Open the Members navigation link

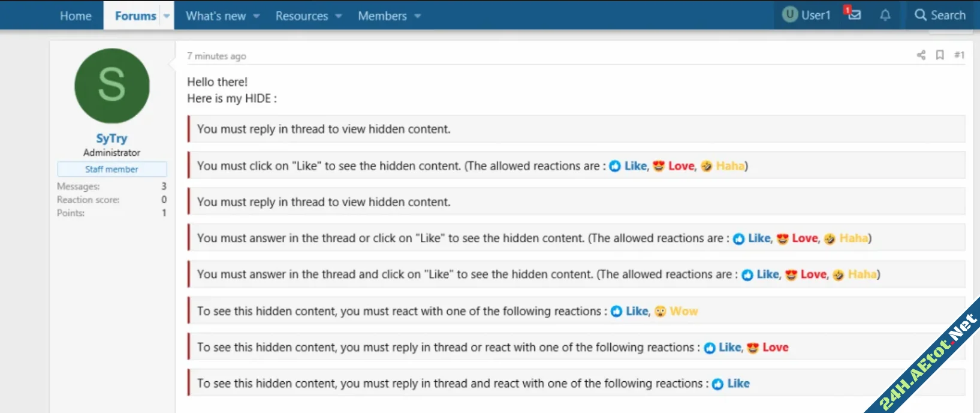(382, 16)
